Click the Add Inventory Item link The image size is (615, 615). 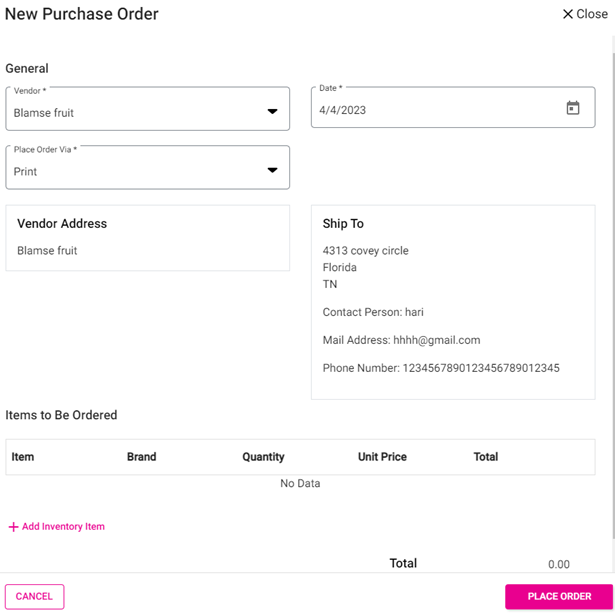pyautogui.click(x=63, y=527)
